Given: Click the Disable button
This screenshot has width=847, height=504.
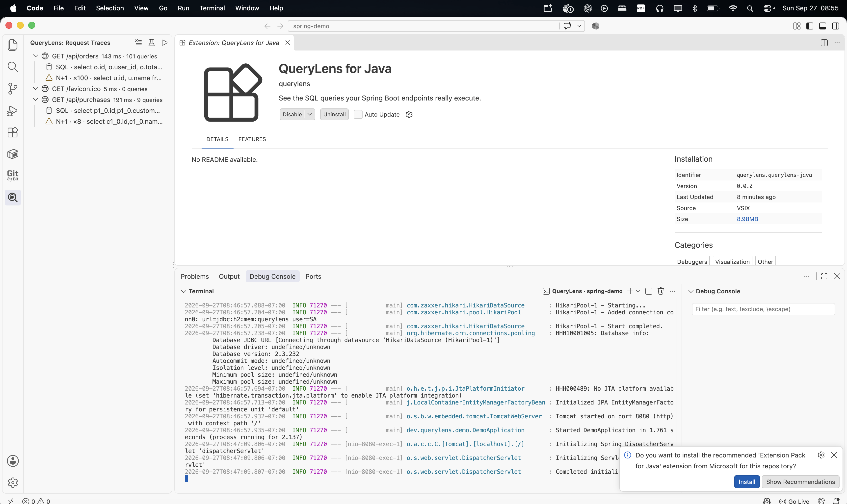Looking at the screenshot, I should pyautogui.click(x=292, y=114).
